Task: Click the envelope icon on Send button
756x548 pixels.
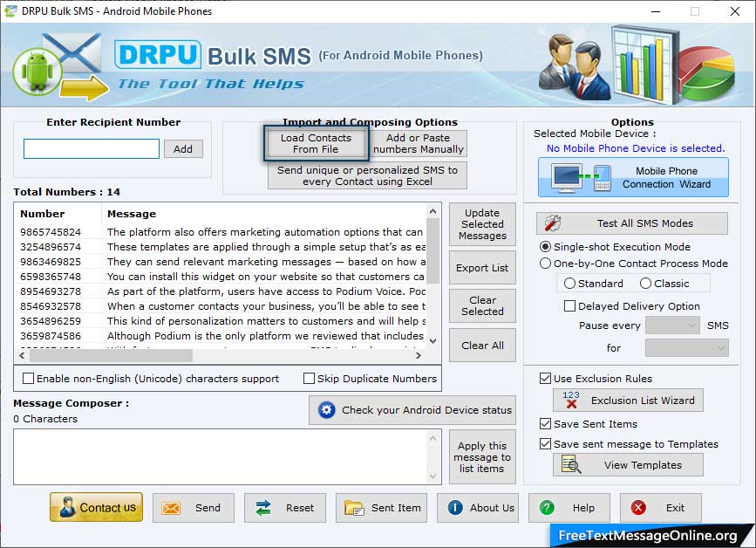Action: click(171, 508)
